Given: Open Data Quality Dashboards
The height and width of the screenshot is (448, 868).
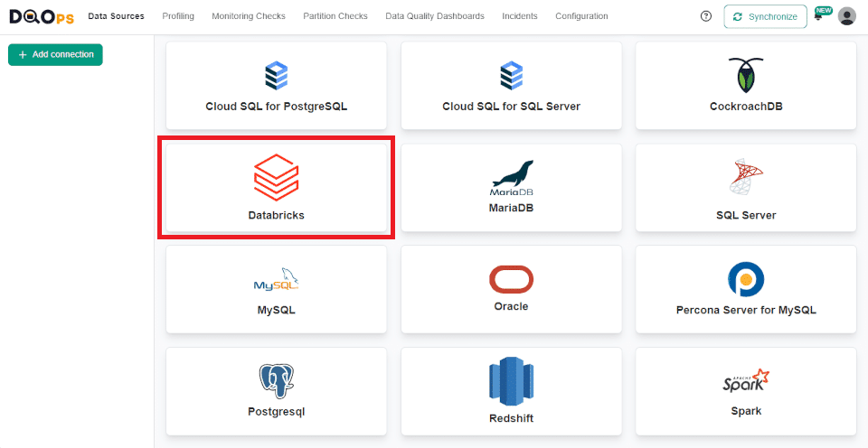Looking at the screenshot, I should tap(435, 16).
